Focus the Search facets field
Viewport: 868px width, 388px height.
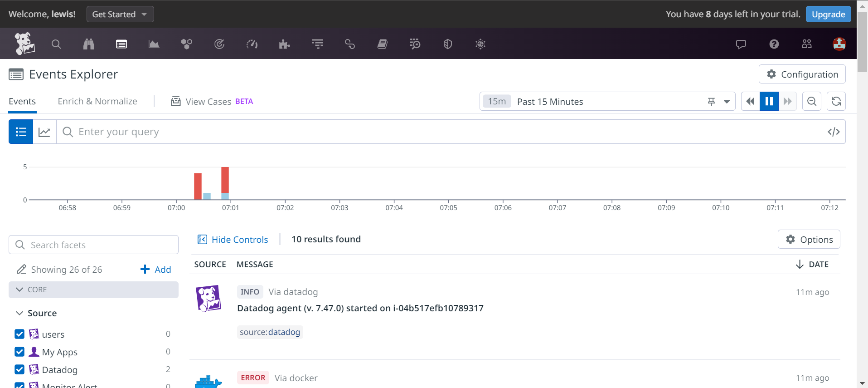tap(93, 245)
